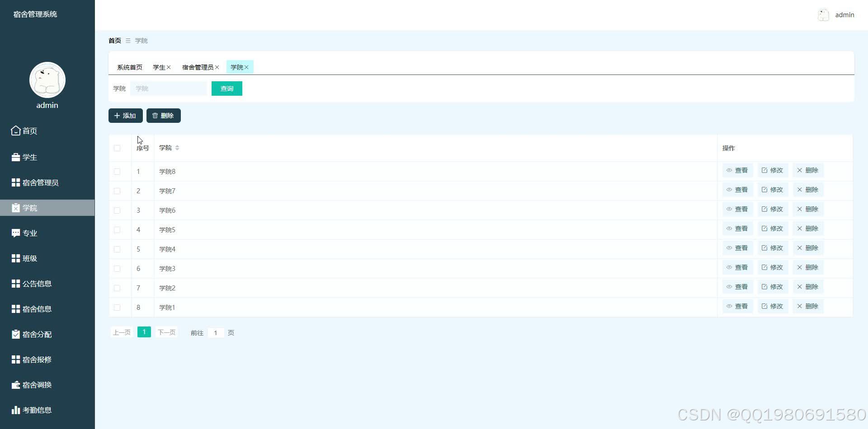The image size is (868, 429).
Task: Tick the checkbox for 学院3 row
Action: (117, 269)
